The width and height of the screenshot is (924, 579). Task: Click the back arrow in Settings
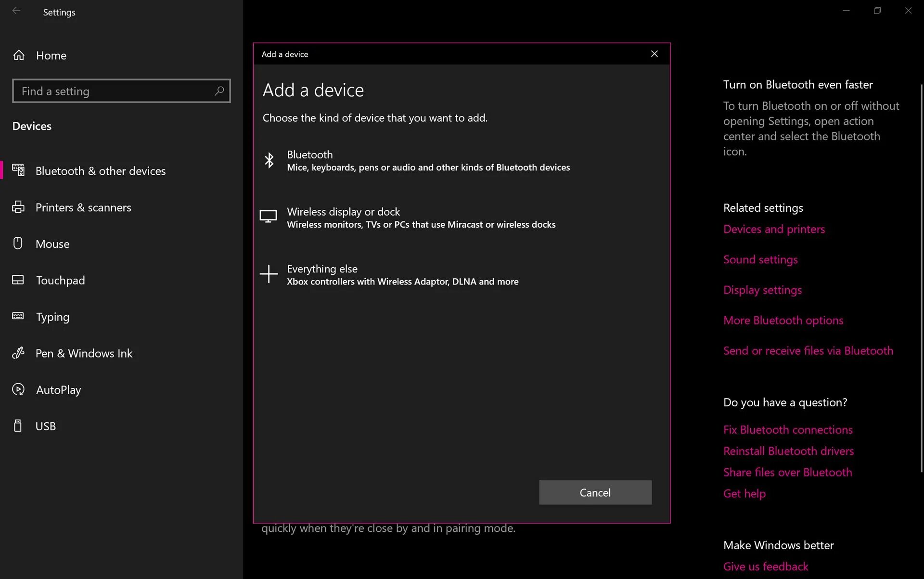(16, 11)
